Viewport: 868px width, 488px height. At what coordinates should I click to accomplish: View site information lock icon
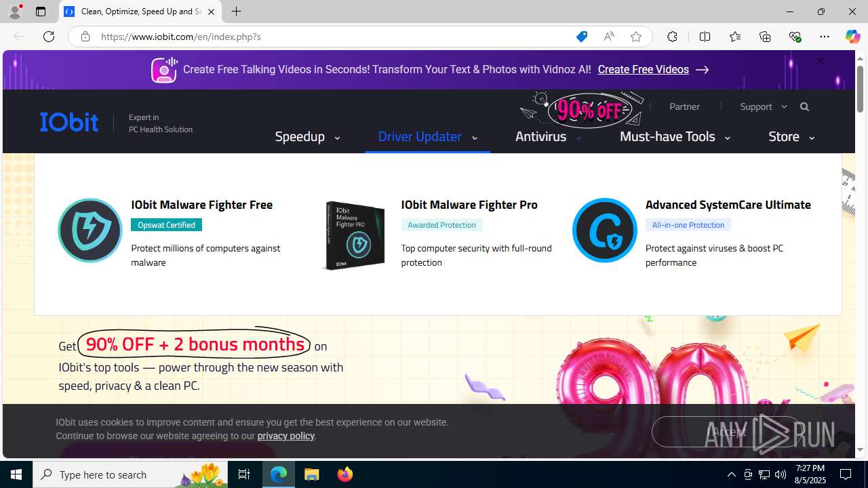85,37
